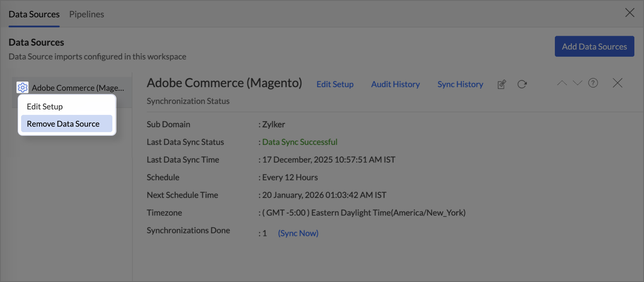
Task: Open help via question mark icon
Action: [x=593, y=83]
